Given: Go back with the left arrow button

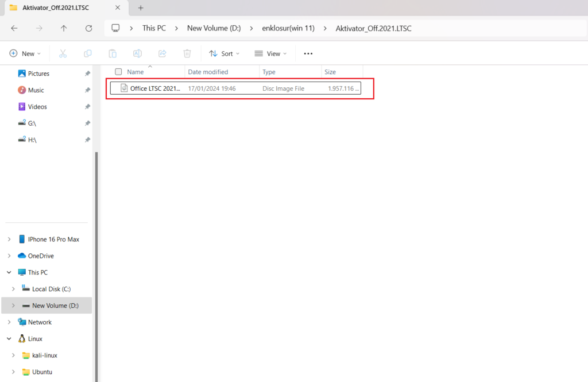Looking at the screenshot, I should pyautogui.click(x=14, y=28).
